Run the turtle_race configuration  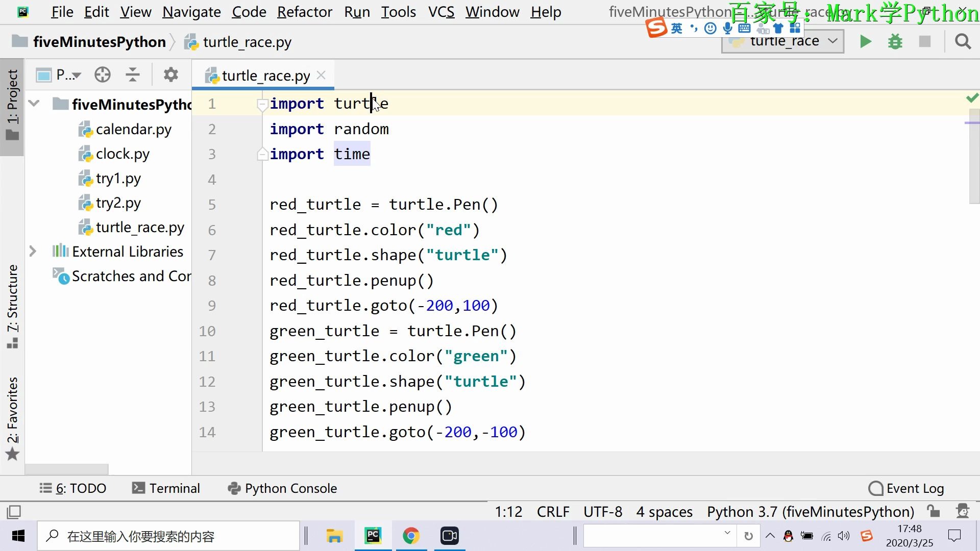pos(865,41)
